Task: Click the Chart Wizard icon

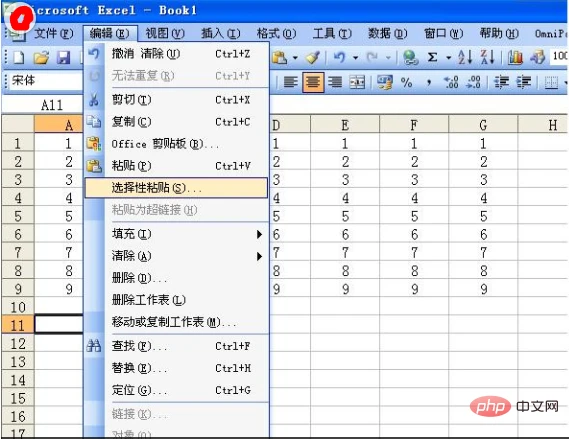Action: click(x=515, y=57)
